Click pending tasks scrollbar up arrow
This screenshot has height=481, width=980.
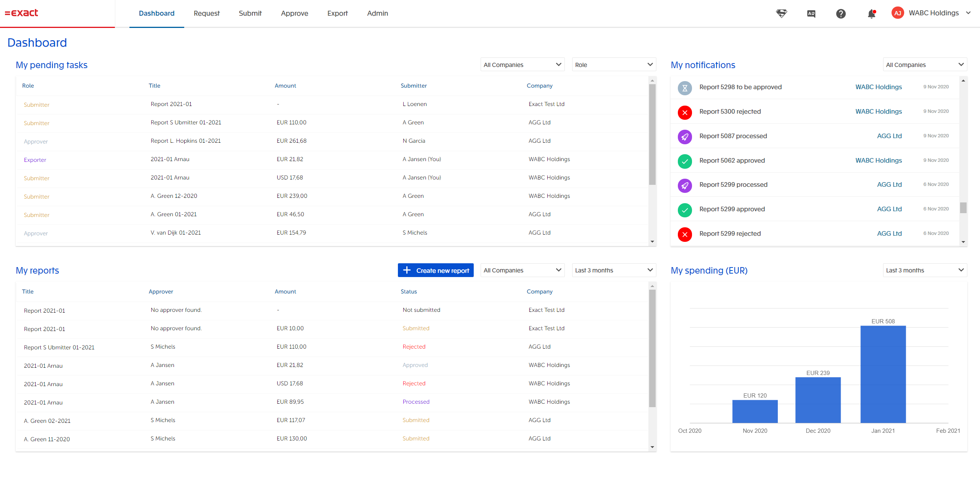point(652,80)
